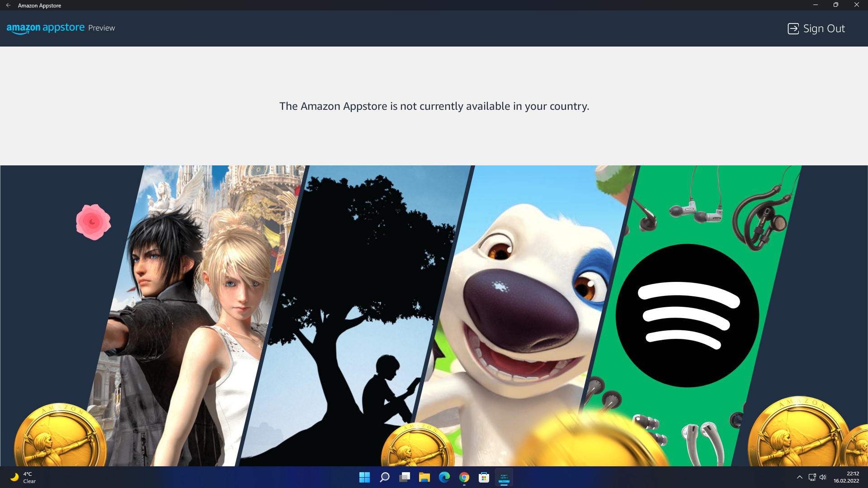Click the Sign Out button
This screenshot has height=488, width=868.
816,28
